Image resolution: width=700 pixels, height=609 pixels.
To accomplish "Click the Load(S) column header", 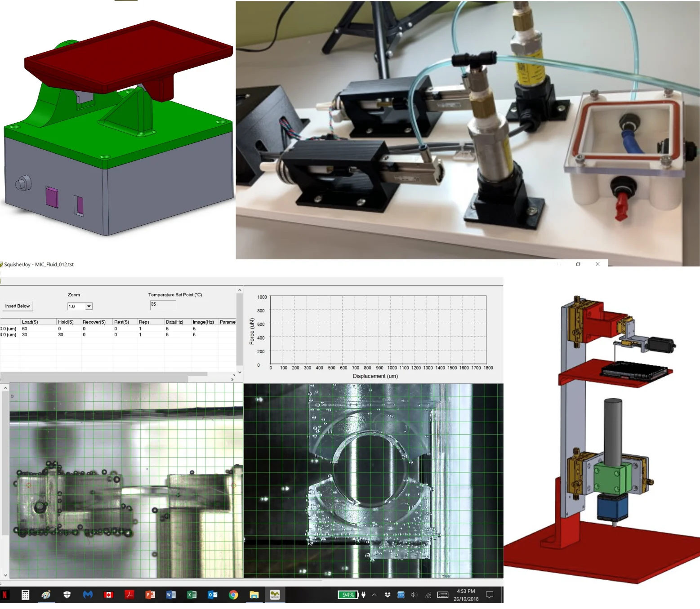I will click(x=39, y=322).
